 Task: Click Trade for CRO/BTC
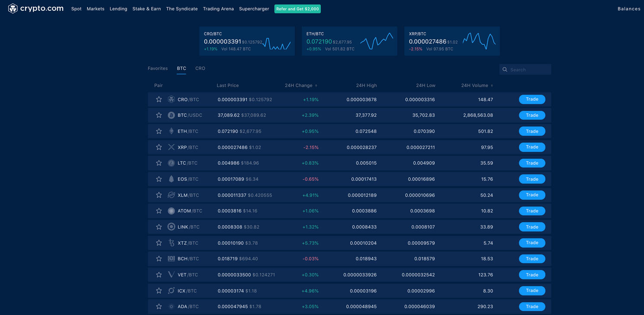pos(532,100)
